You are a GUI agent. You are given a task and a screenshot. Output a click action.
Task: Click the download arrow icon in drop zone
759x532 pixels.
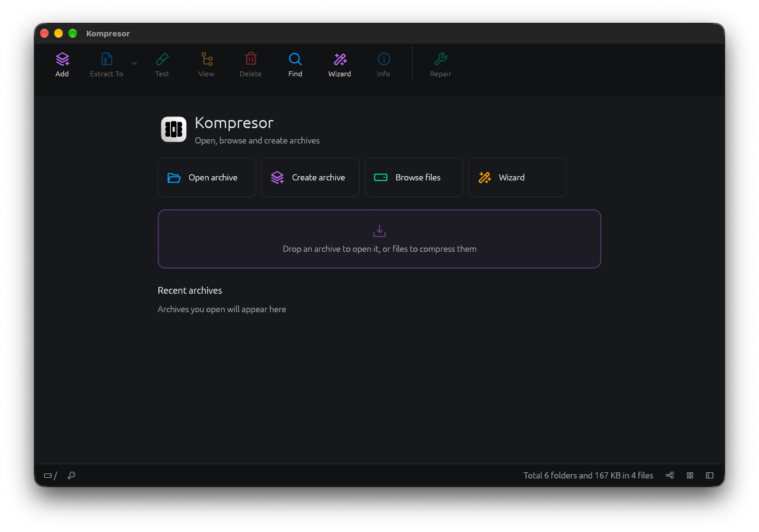[x=379, y=231]
